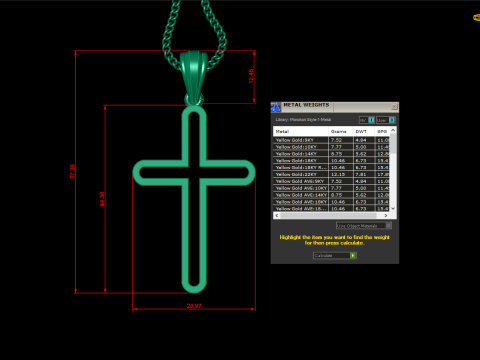Click the 57.28 overall height dimension
The width and height of the screenshot is (480, 360).
coord(72,171)
